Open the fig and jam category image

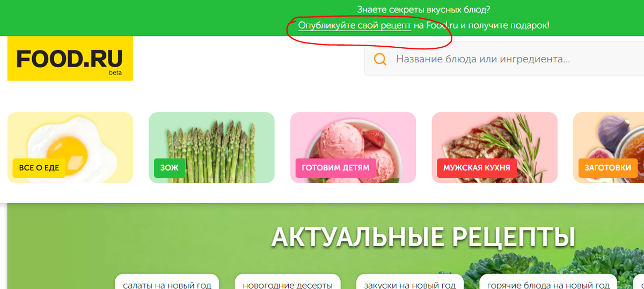(x=609, y=148)
